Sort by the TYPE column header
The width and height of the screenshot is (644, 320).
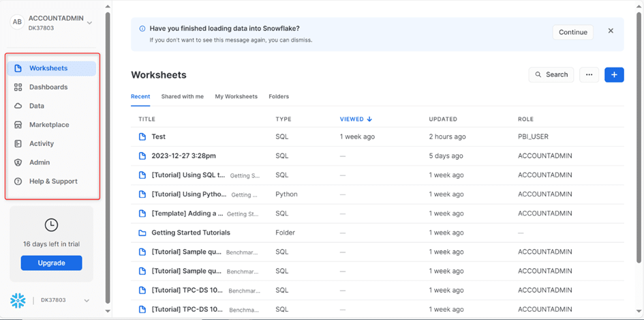[x=283, y=119]
